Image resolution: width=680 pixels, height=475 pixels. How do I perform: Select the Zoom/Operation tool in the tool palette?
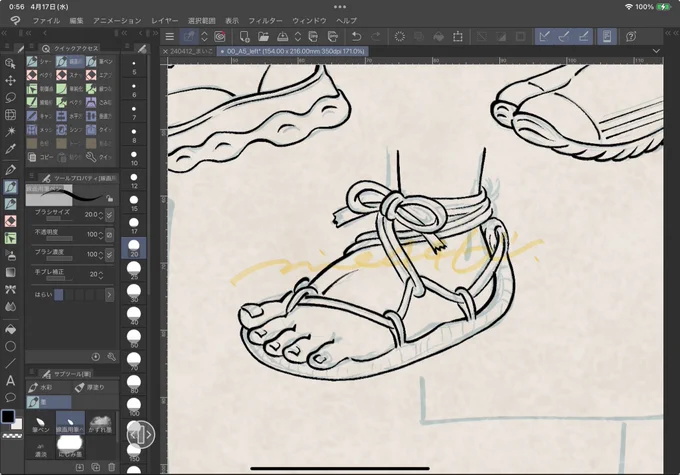click(10, 63)
